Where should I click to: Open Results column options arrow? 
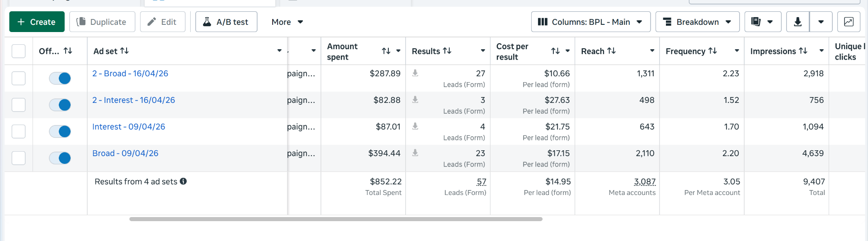coord(483,51)
